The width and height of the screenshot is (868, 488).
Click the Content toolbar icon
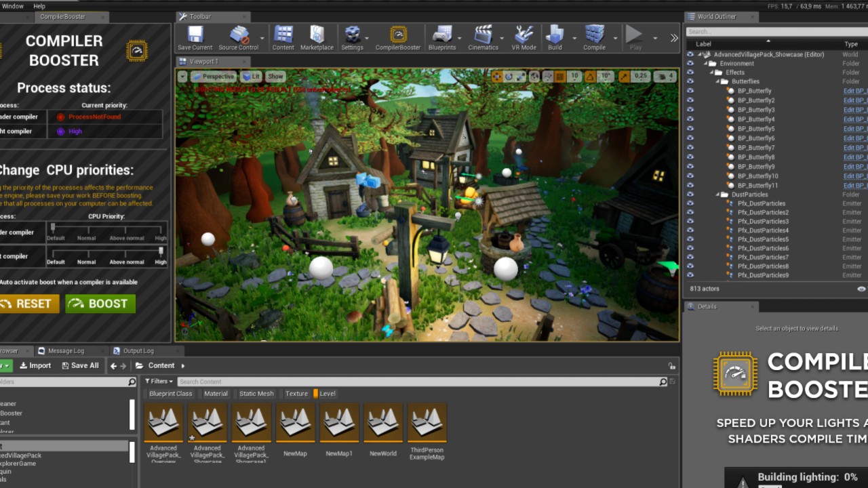pos(283,37)
